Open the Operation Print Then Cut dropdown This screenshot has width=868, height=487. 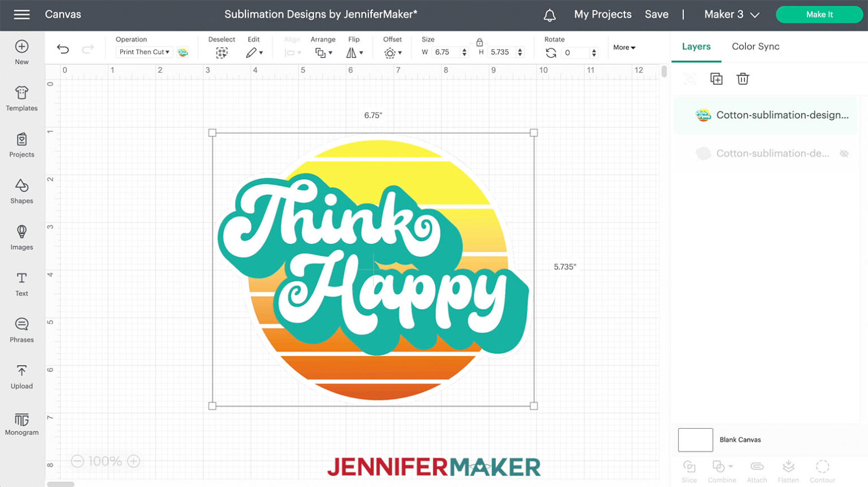(144, 52)
